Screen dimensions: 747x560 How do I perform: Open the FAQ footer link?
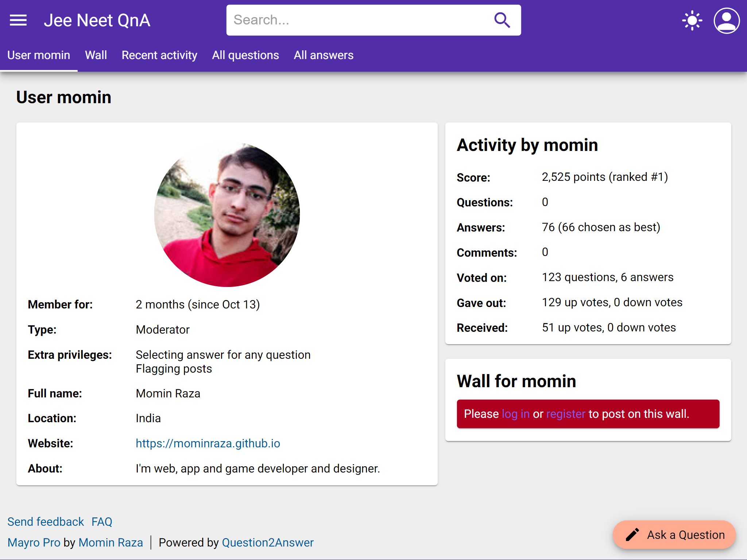tap(102, 522)
